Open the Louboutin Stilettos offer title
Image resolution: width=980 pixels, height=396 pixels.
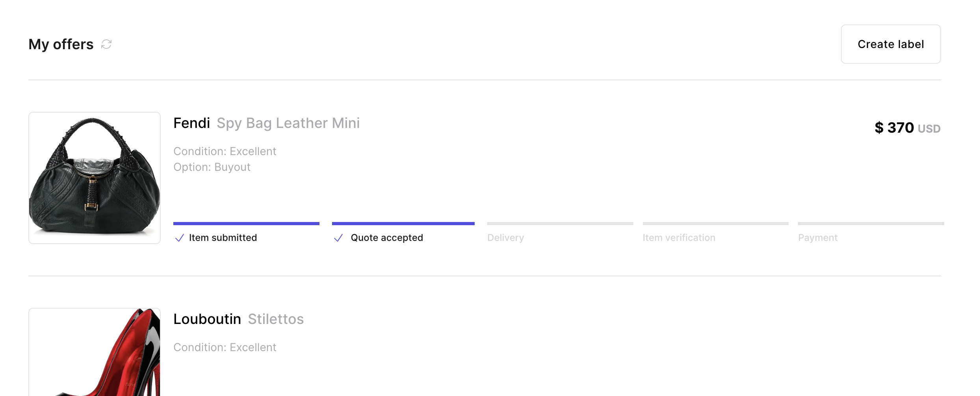239,319
